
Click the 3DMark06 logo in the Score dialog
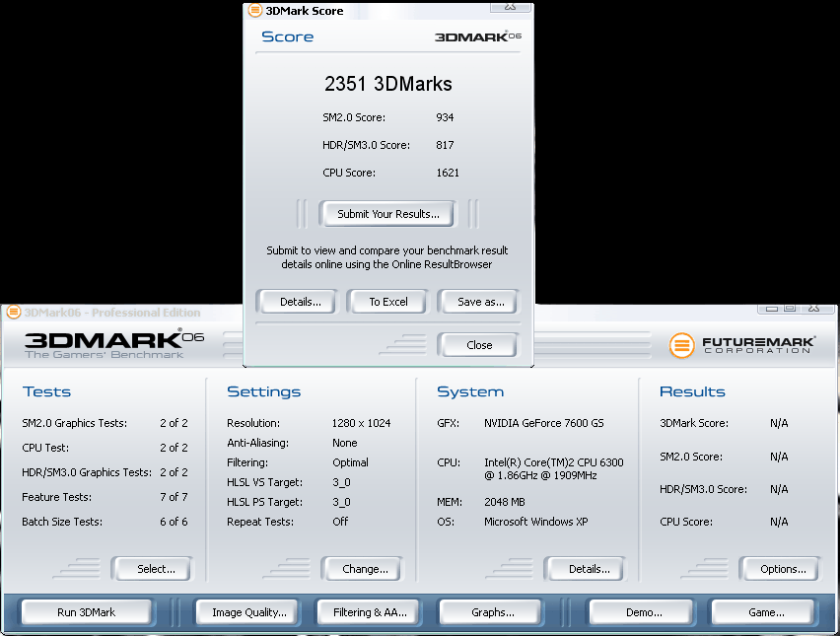pyautogui.click(x=477, y=36)
